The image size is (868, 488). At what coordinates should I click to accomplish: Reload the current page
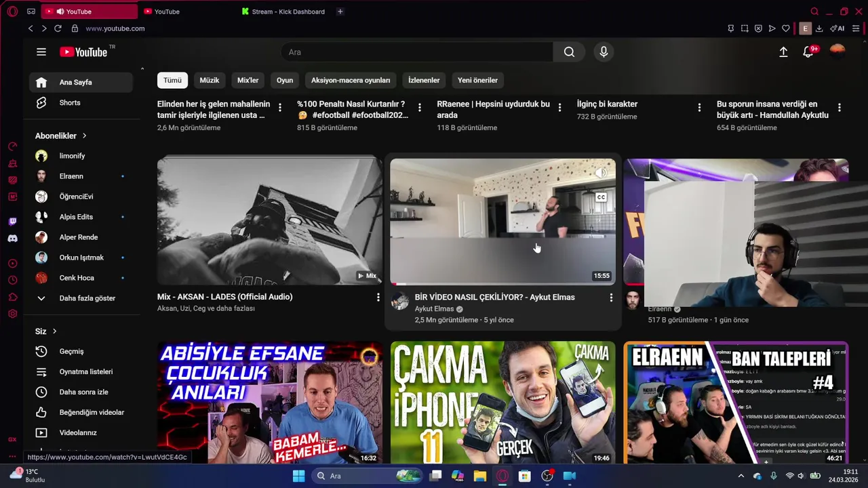click(58, 28)
